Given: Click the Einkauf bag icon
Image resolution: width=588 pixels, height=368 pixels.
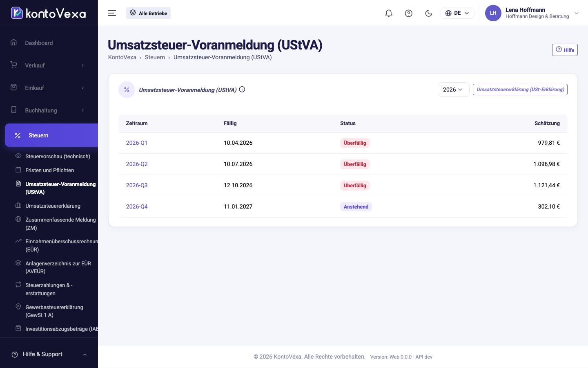Looking at the screenshot, I should click(14, 88).
